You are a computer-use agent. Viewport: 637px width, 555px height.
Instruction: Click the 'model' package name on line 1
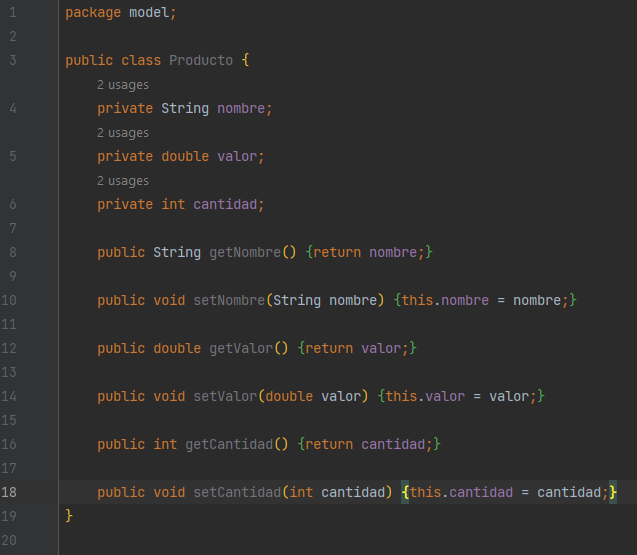pyautogui.click(x=149, y=12)
